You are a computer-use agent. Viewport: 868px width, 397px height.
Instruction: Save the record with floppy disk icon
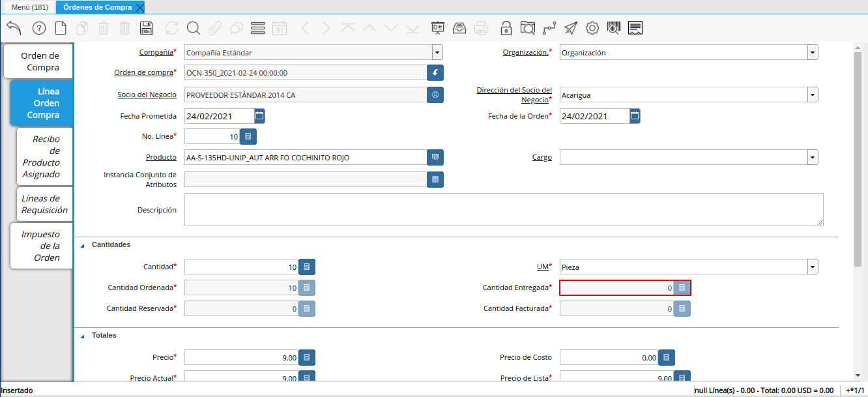tap(147, 28)
